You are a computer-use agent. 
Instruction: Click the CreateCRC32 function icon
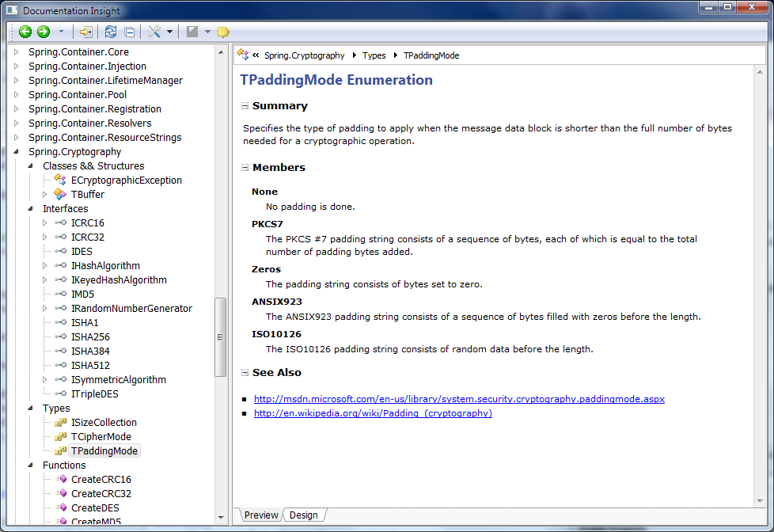click(x=61, y=493)
